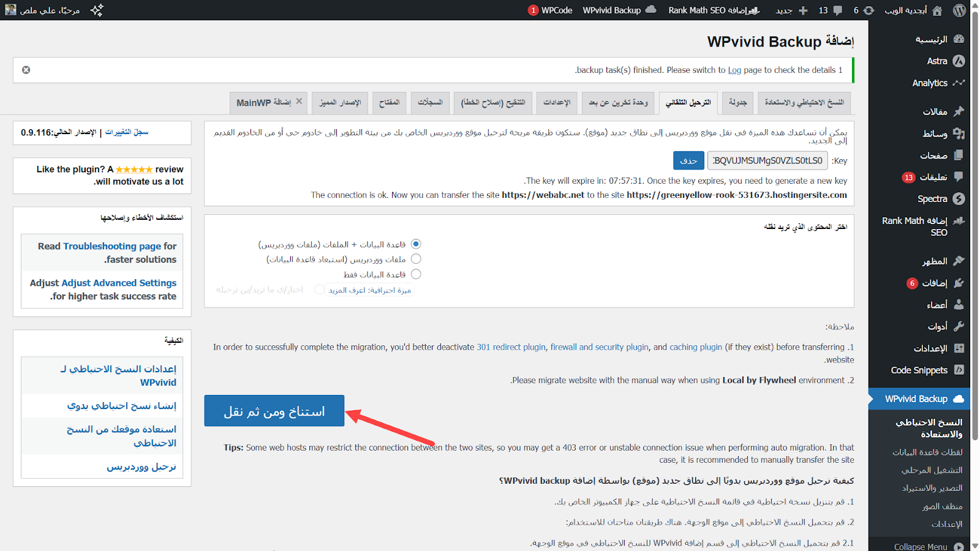Click the حذف (Delete) key button
This screenshot has width=980, height=551.
(x=688, y=160)
